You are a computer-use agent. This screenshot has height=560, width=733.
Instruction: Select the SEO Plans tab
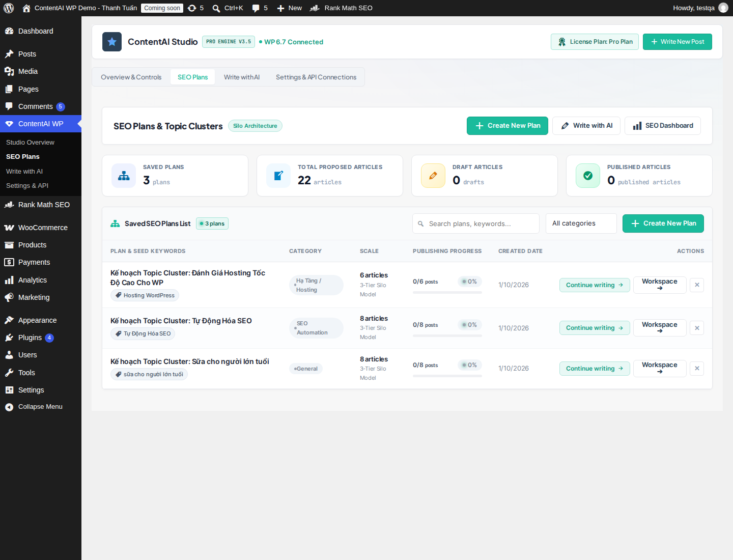192,77
